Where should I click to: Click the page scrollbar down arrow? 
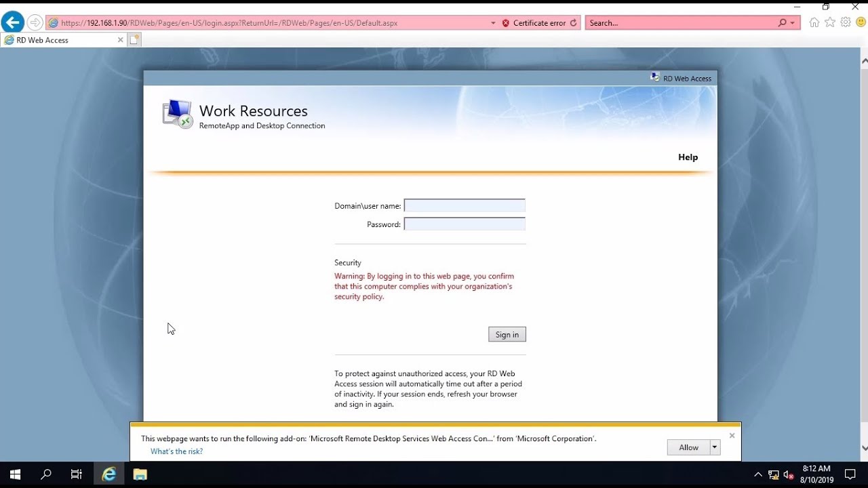[x=864, y=448]
